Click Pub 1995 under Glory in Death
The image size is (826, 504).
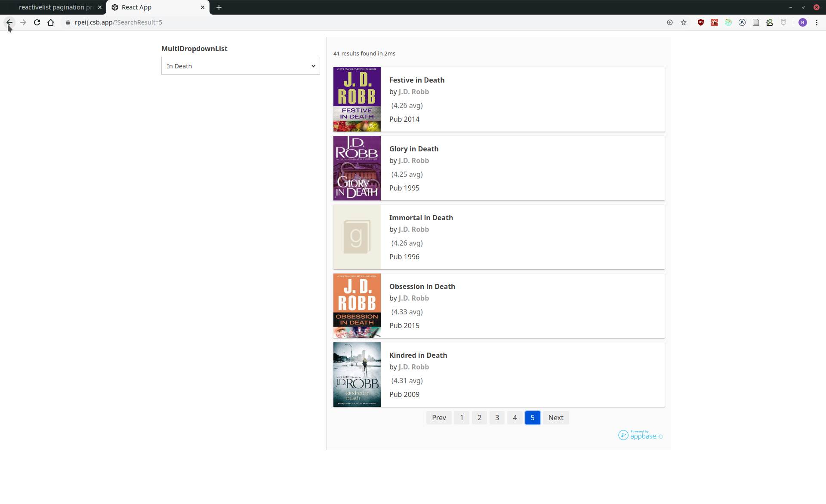pyautogui.click(x=404, y=188)
